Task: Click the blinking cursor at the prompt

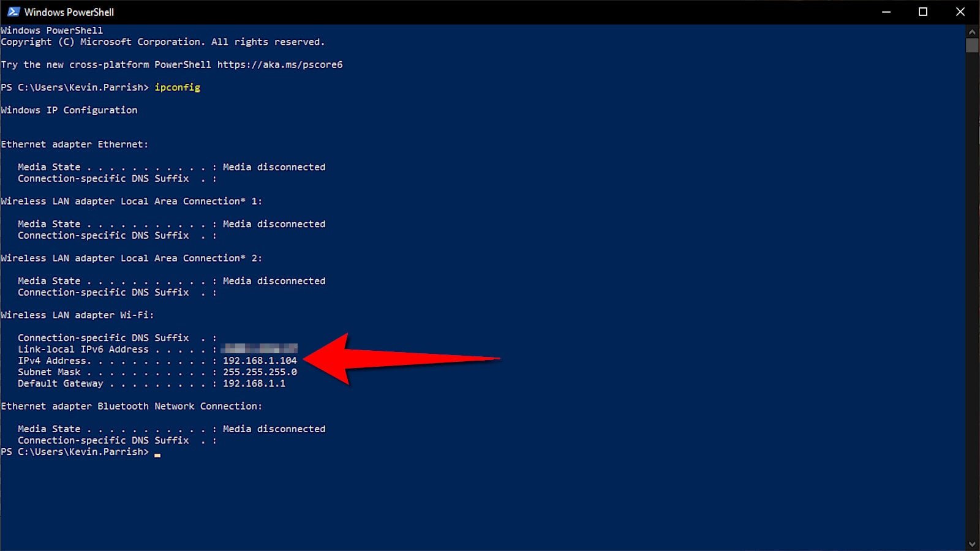Action: [x=157, y=455]
